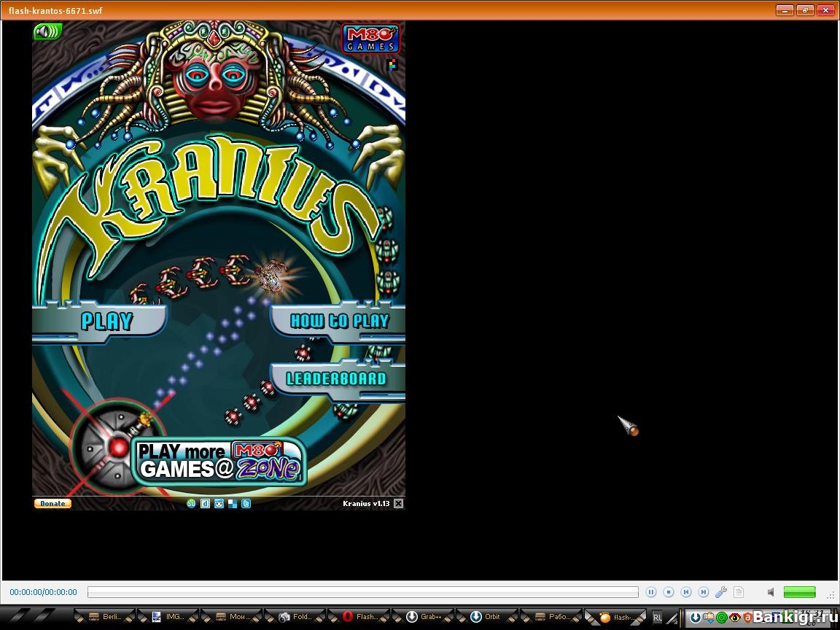This screenshot has width=840, height=630.
Task: Switch to the Opera Flash... taskbar window
Action: (x=359, y=617)
